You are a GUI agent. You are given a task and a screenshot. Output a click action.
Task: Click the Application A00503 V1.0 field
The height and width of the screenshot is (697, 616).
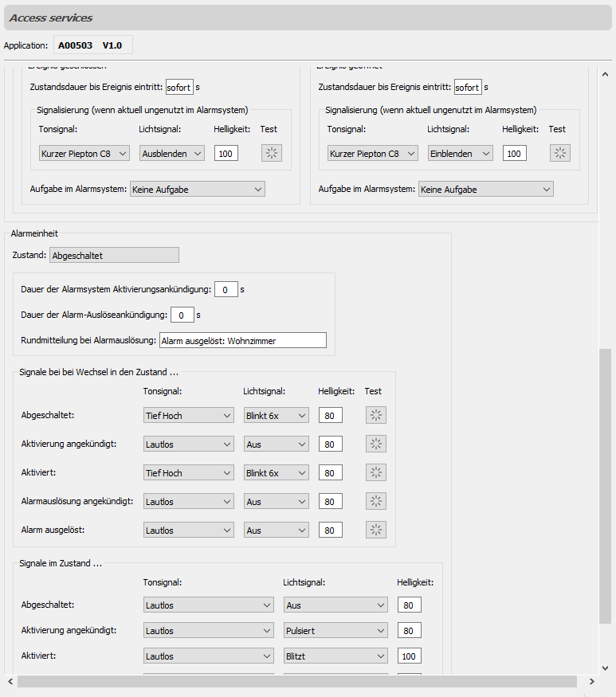coord(93,45)
